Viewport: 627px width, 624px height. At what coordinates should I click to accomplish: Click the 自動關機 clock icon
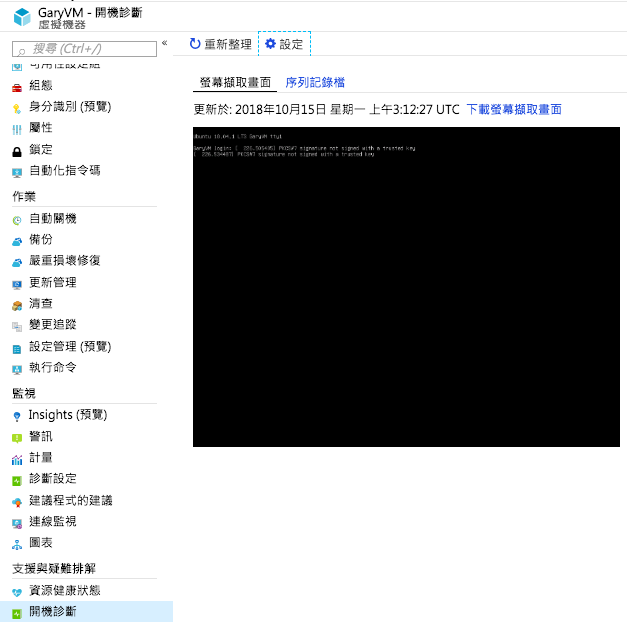coord(17,220)
